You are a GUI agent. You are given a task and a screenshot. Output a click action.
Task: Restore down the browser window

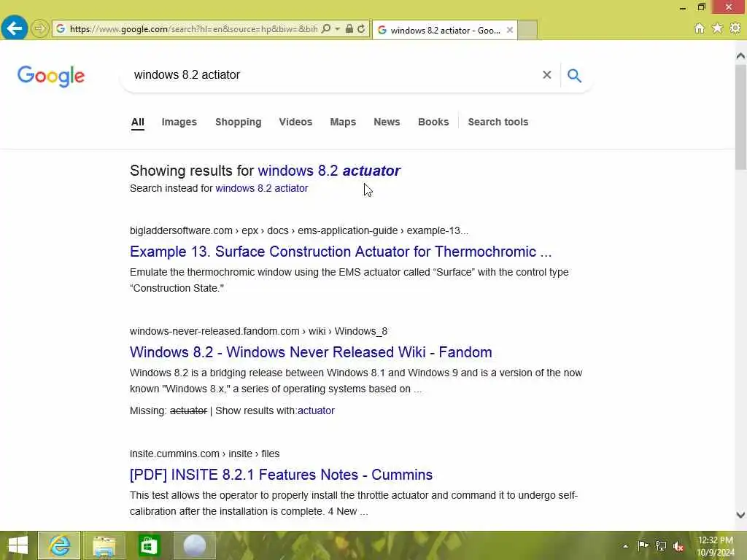(701, 7)
